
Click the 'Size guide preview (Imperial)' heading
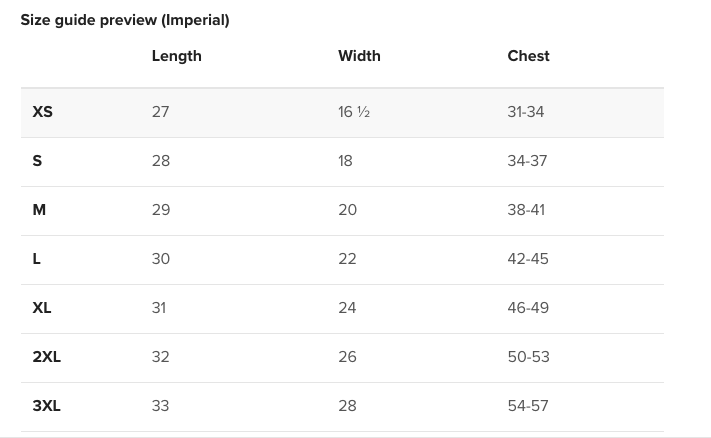tap(125, 20)
